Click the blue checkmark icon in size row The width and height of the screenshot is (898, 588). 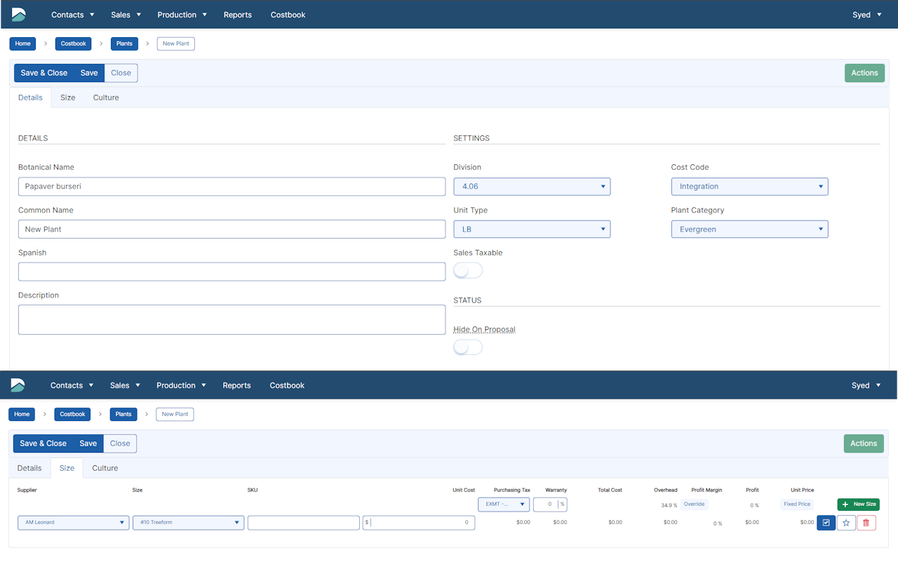click(x=826, y=523)
